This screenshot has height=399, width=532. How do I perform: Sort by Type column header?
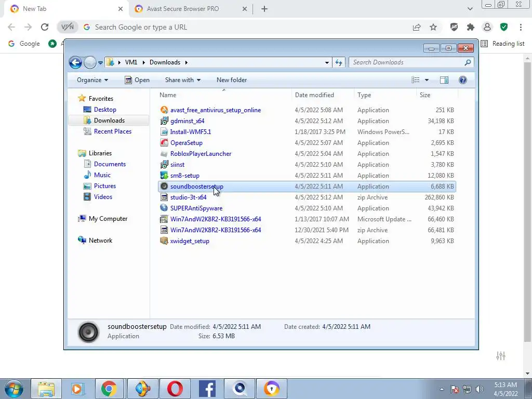[385, 95]
